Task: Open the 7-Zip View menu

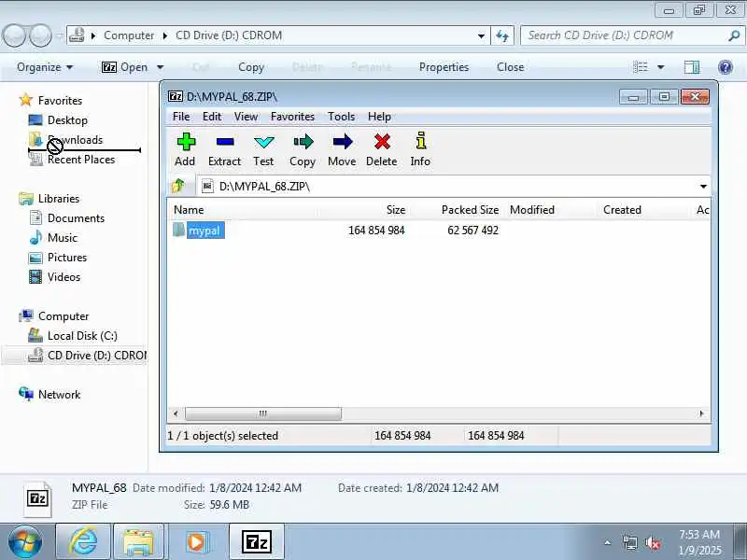Action: point(246,116)
